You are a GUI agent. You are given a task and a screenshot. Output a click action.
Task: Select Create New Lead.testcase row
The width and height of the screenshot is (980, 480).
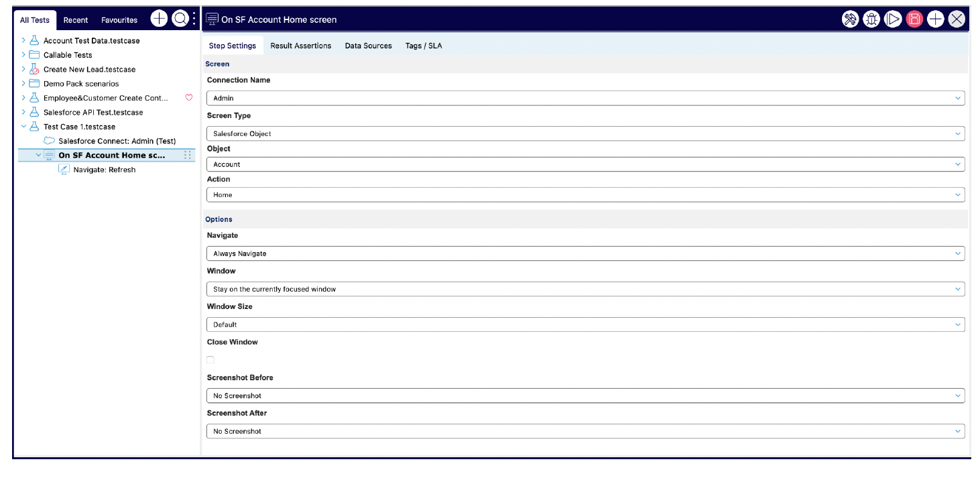tap(90, 69)
